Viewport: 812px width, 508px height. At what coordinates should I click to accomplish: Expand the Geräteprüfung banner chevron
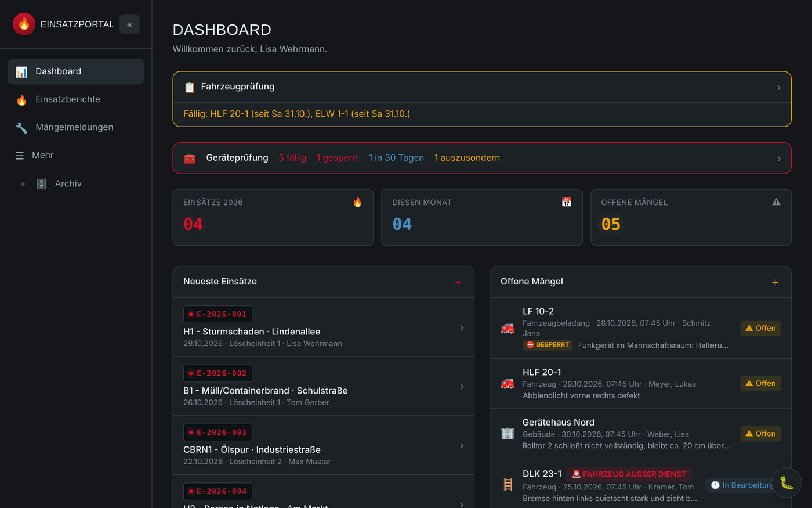click(778, 158)
